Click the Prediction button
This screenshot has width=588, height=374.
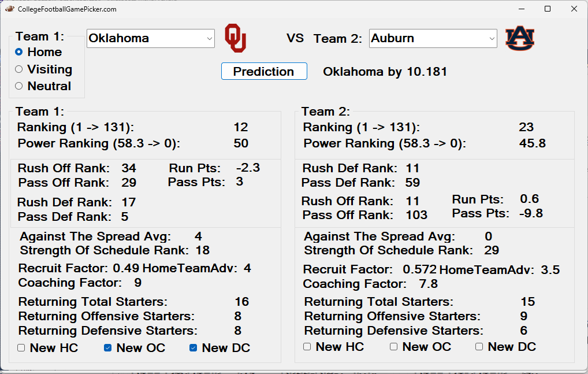click(x=264, y=71)
